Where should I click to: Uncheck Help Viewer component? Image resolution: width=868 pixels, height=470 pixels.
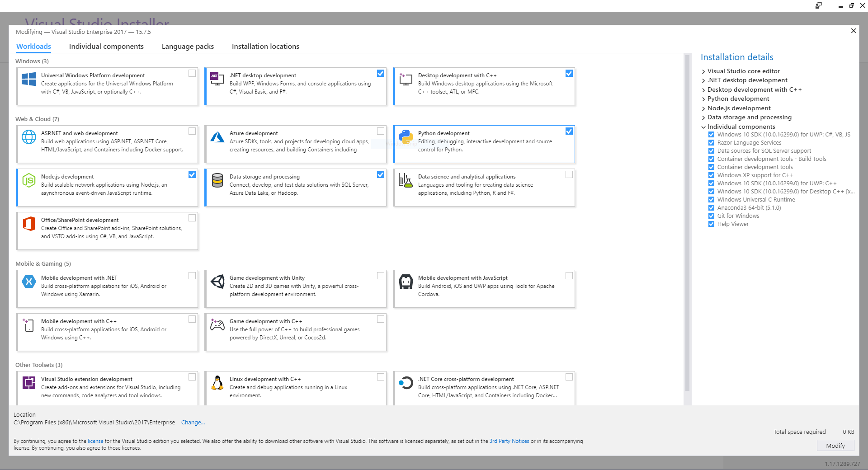(711, 224)
